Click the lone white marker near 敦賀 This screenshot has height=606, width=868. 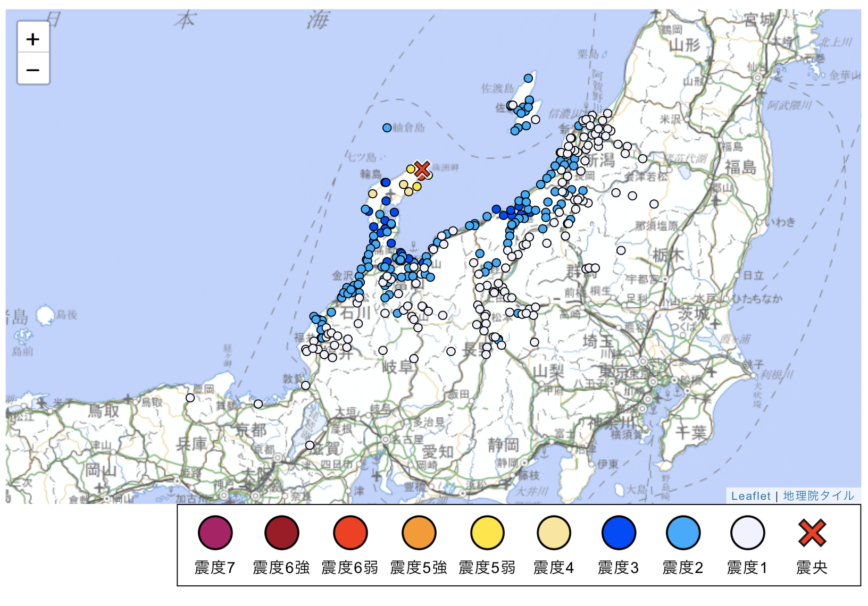coord(305,386)
